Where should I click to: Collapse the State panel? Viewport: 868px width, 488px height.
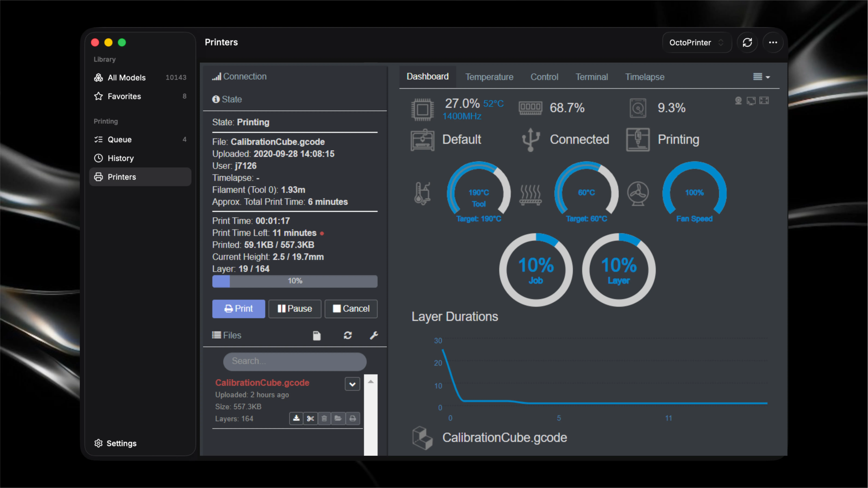pos(227,99)
